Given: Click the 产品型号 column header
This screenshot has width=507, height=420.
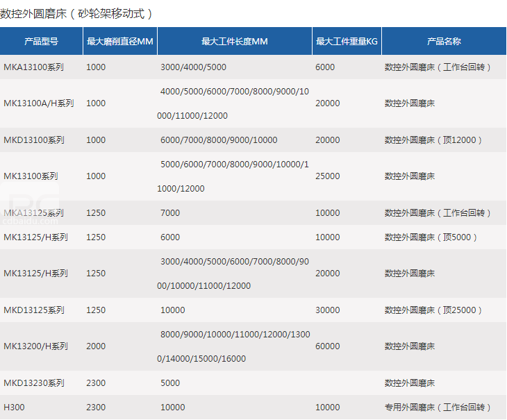Looking at the screenshot, I should click(41, 42).
